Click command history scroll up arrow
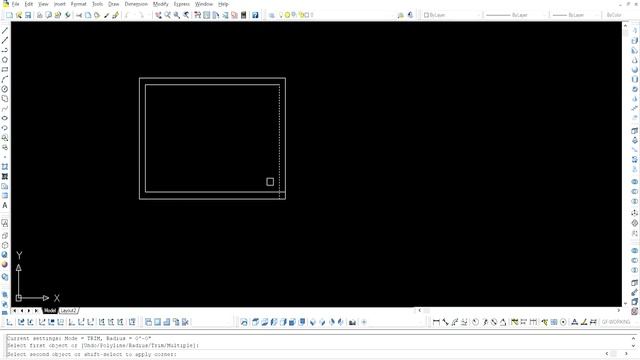 pos(634,338)
